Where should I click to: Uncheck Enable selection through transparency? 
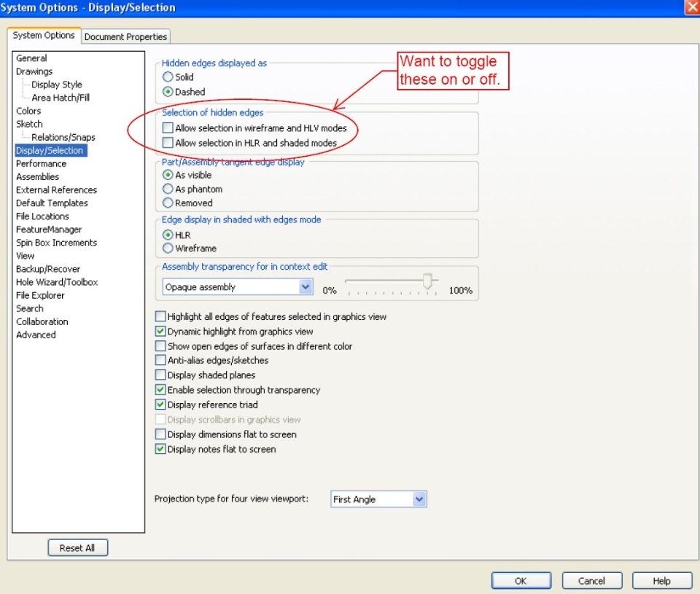click(x=160, y=390)
